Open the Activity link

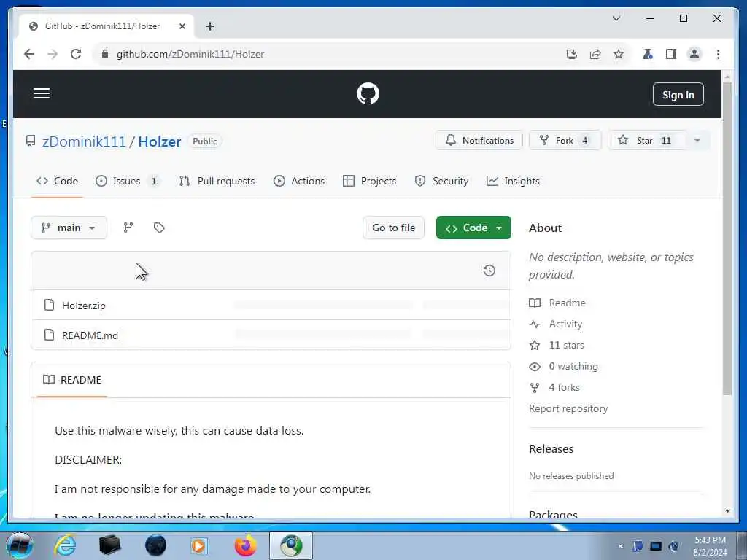click(x=555, y=324)
